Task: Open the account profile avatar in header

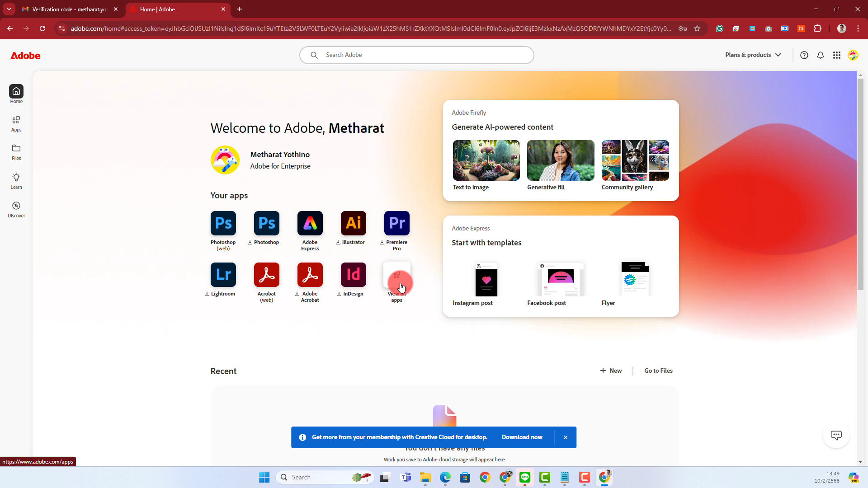Action: (x=853, y=55)
